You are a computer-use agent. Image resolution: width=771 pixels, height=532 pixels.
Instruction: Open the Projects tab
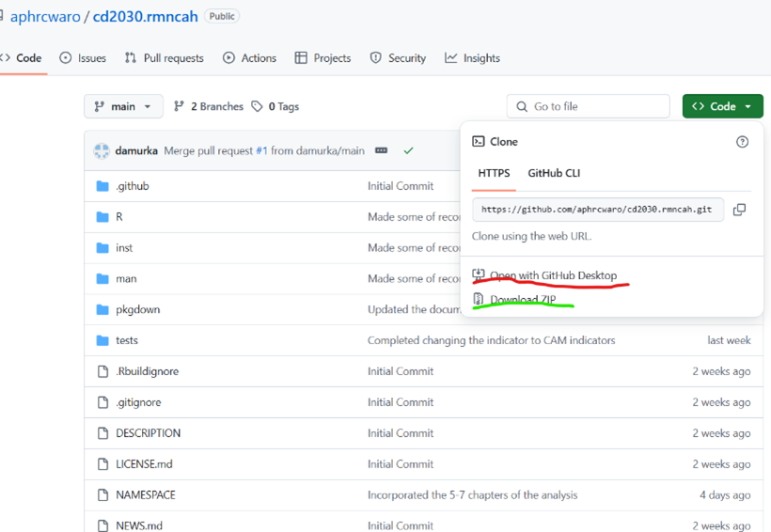click(x=323, y=58)
